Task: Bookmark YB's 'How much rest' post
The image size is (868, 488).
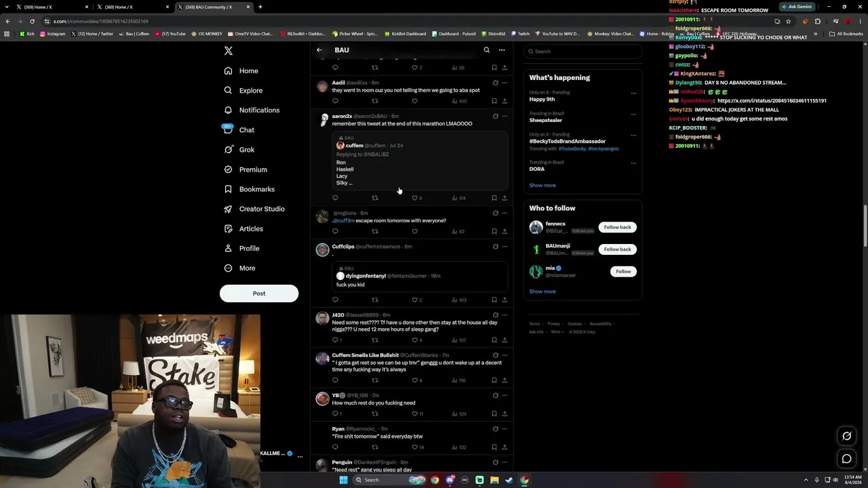Action: (x=494, y=413)
